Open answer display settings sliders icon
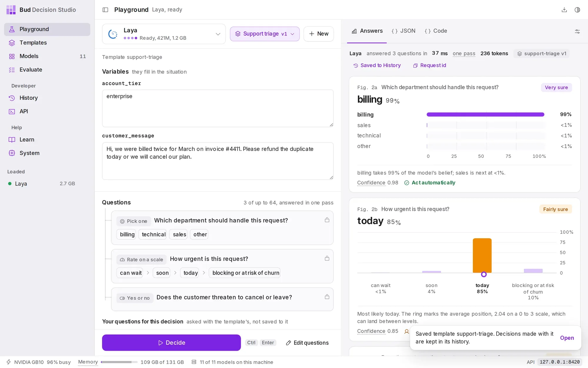This screenshot has height=368, width=588. [x=577, y=32]
